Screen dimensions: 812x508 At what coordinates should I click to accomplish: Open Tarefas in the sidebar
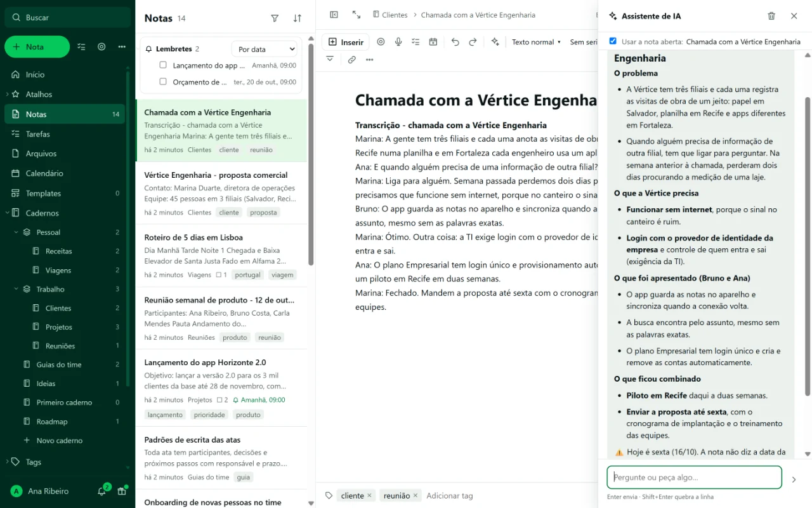pyautogui.click(x=65, y=134)
